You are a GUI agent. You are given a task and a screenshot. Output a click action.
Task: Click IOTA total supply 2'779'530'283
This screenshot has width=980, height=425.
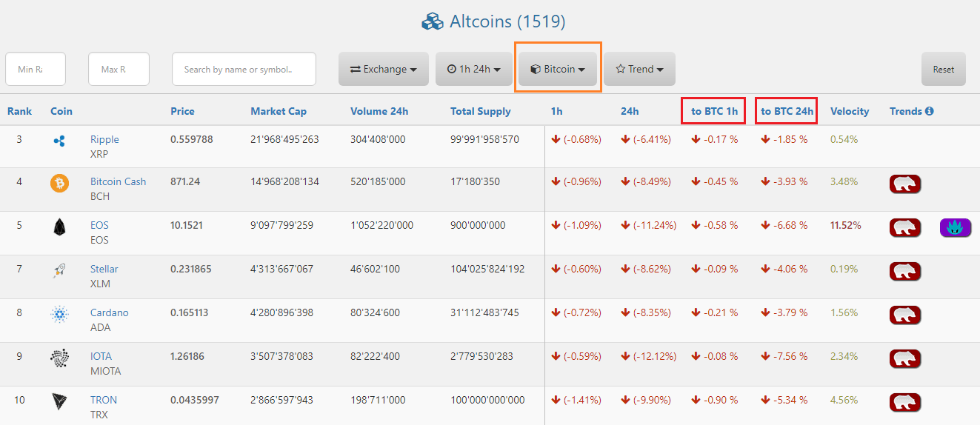click(481, 356)
